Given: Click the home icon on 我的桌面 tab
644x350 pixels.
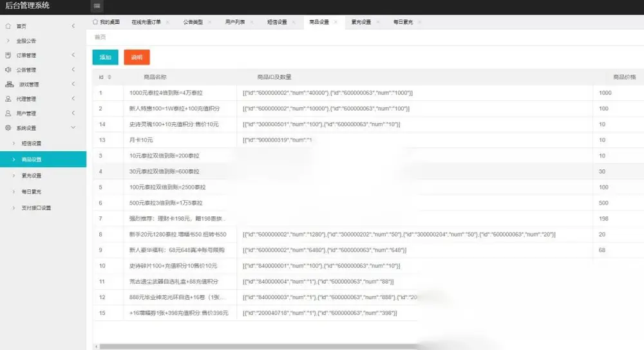Looking at the screenshot, I should [x=95, y=22].
